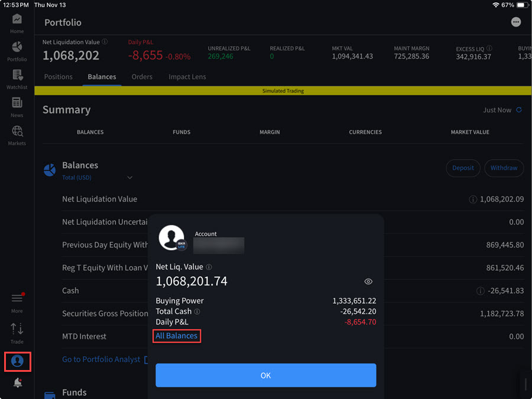Click the MTD Interest row label
The height and width of the screenshot is (399, 532).
tap(84, 336)
